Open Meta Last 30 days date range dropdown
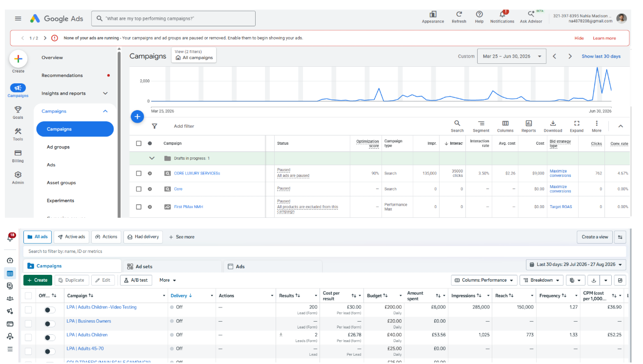 (576, 265)
